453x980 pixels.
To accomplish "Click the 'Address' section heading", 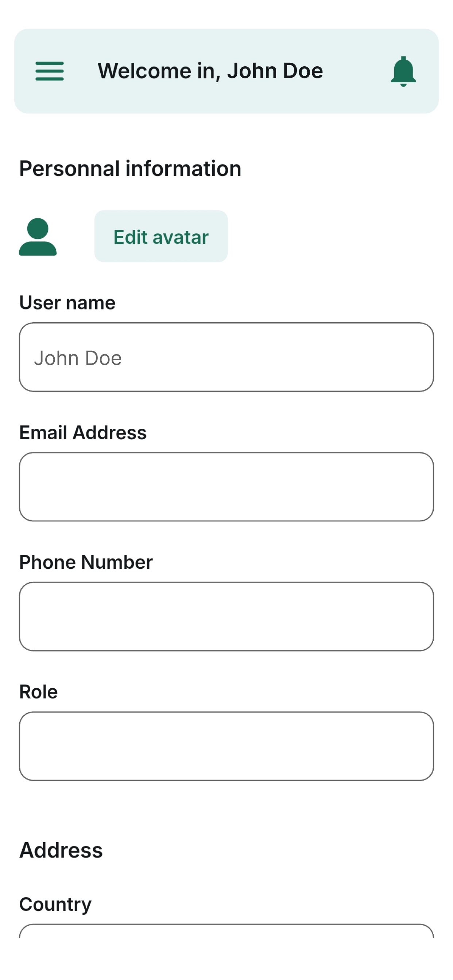I will (61, 850).
